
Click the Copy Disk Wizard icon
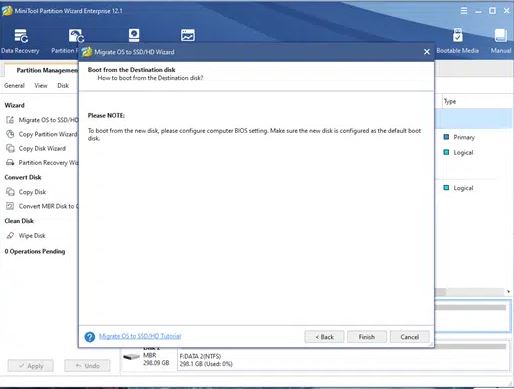point(10,148)
